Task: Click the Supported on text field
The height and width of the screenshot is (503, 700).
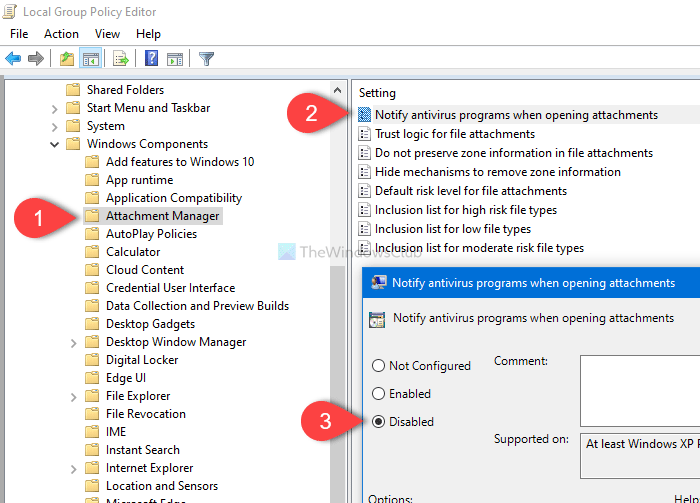Action: (640, 456)
